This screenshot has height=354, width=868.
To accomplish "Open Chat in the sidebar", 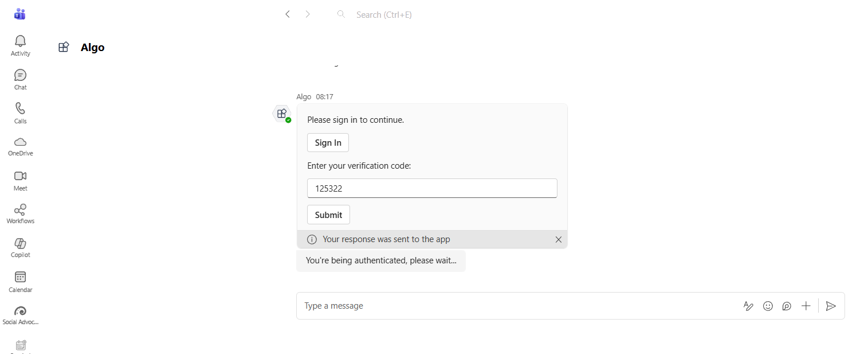I will click(x=20, y=75).
